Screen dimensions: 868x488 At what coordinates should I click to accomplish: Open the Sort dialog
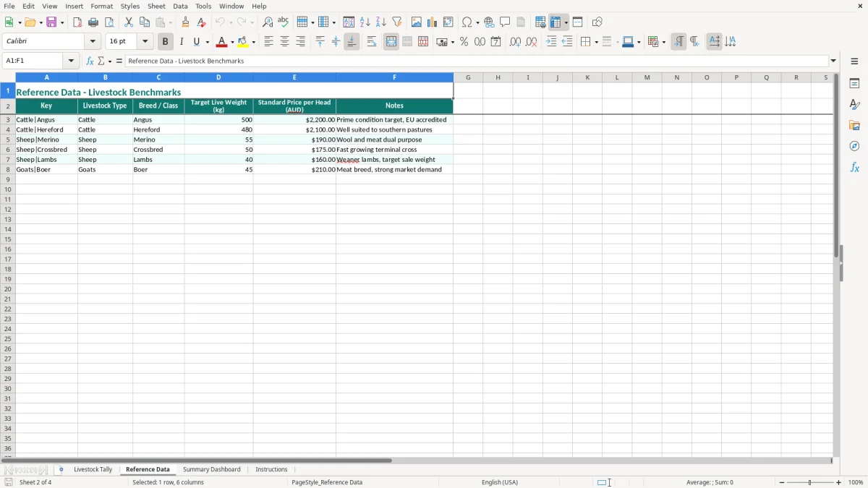coord(349,22)
